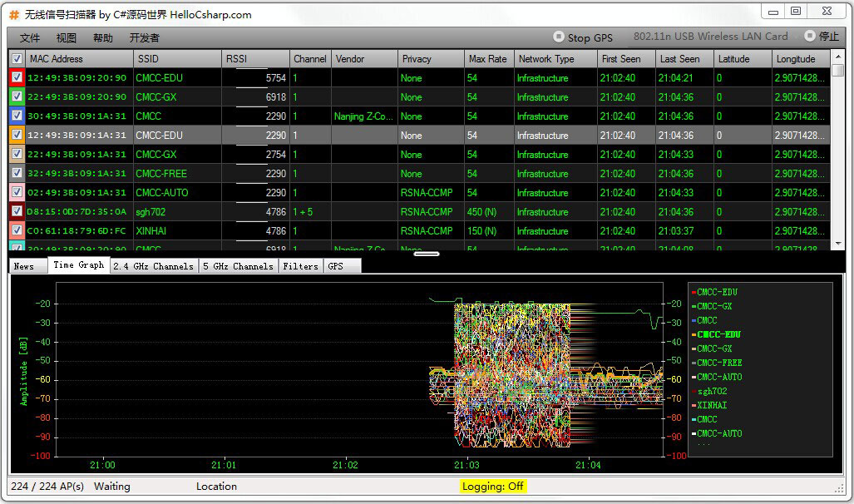Click the RSSI value 5754

[x=275, y=78]
